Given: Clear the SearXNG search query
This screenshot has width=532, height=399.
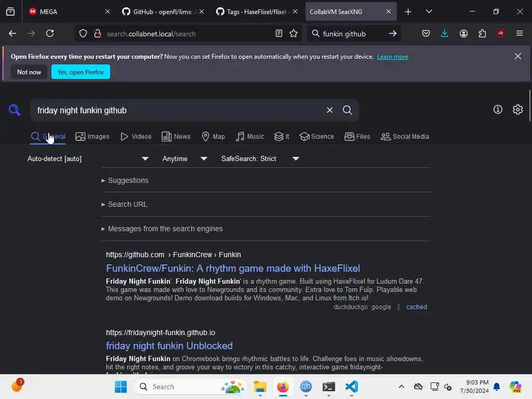Looking at the screenshot, I should (329, 110).
